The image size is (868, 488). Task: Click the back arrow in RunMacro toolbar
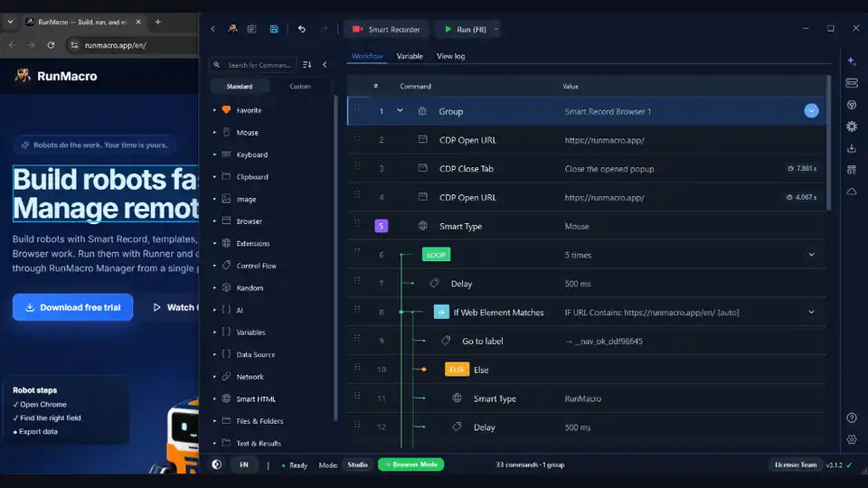(x=213, y=29)
